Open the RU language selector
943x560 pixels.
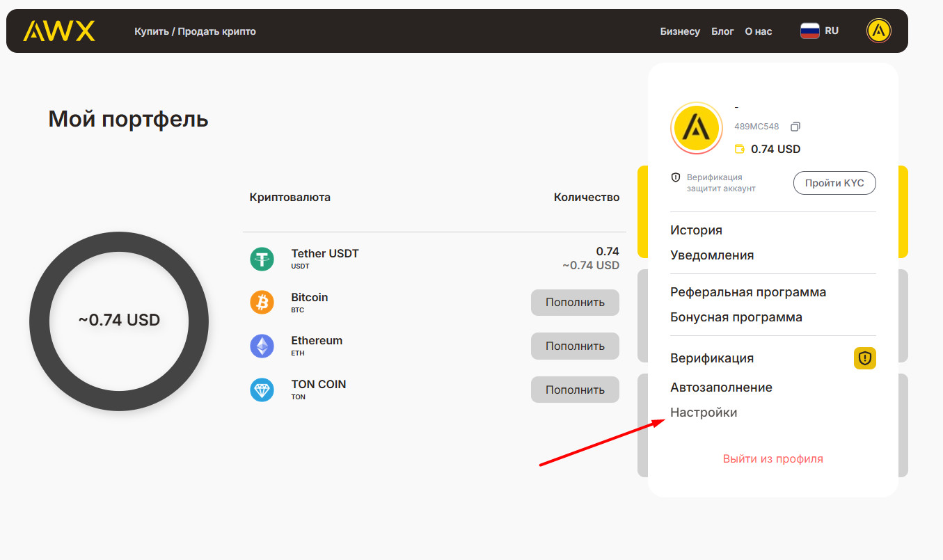pos(819,31)
